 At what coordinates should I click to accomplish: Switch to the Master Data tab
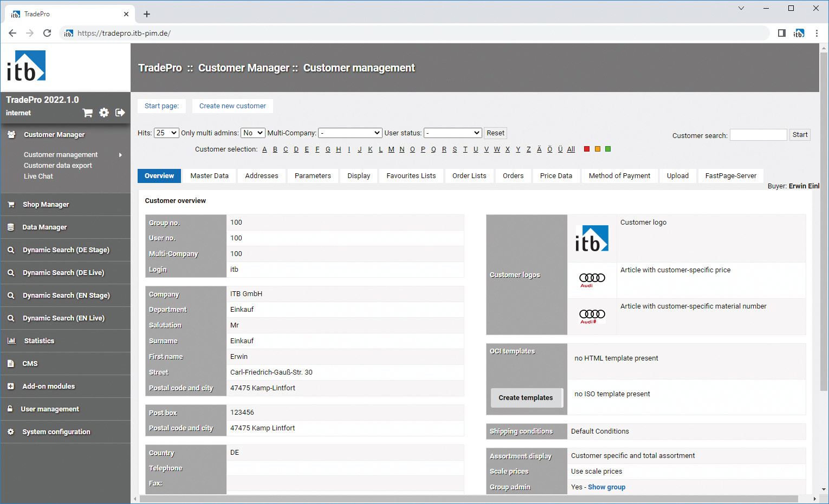(x=209, y=176)
